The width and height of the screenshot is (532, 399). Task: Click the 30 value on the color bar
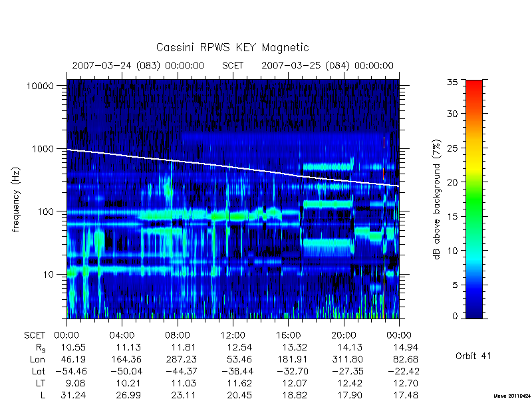(x=452, y=114)
